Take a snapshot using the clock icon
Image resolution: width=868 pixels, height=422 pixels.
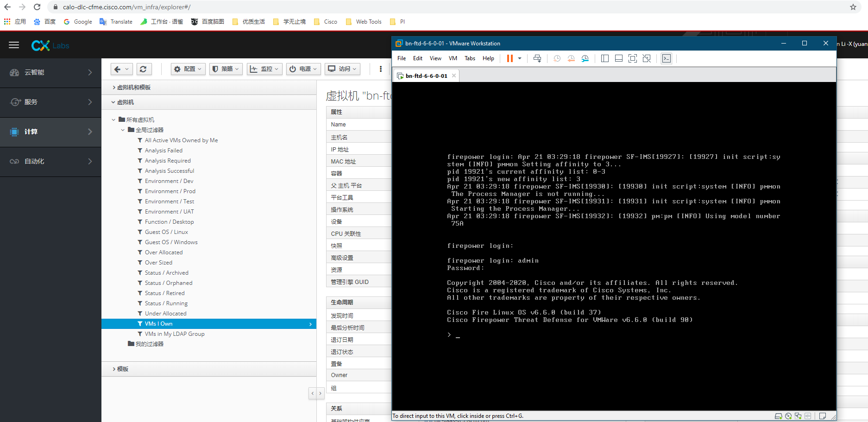(x=557, y=58)
